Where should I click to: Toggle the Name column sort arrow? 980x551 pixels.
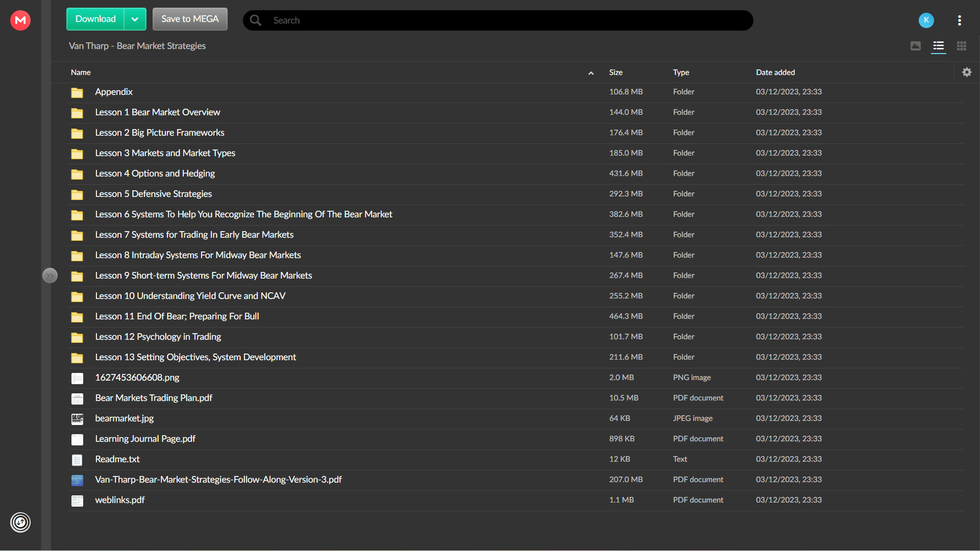pyautogui.click(x=591, y=73)
